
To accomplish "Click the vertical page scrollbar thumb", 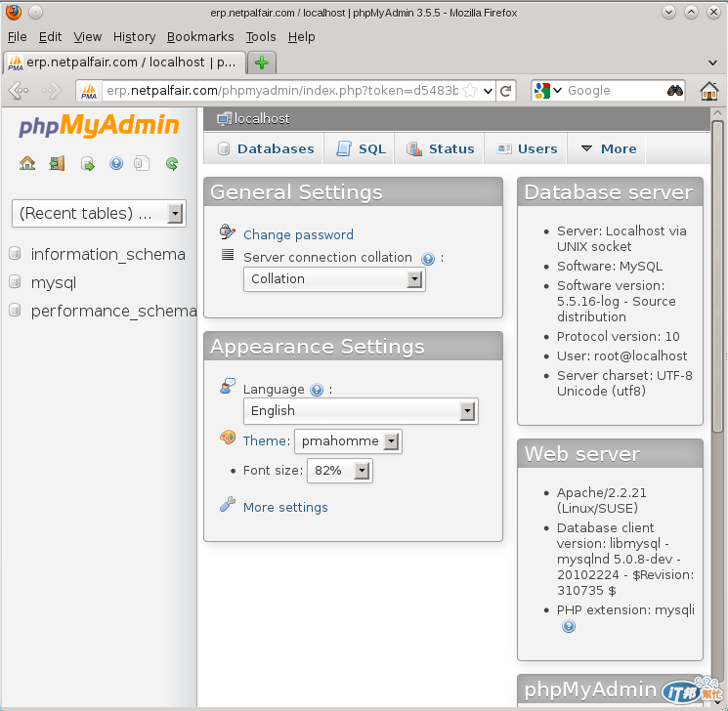I will tap(717, 276).
